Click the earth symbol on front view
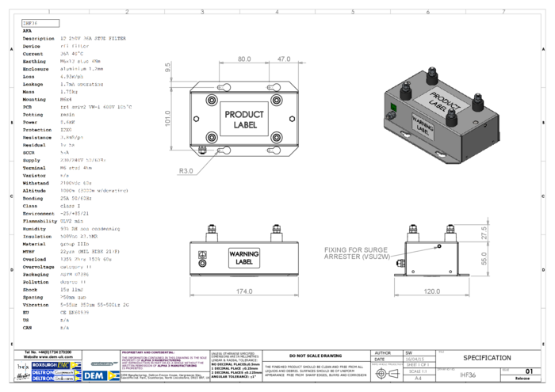This screenshot has width=555, height=392. (x=202, y=254)
